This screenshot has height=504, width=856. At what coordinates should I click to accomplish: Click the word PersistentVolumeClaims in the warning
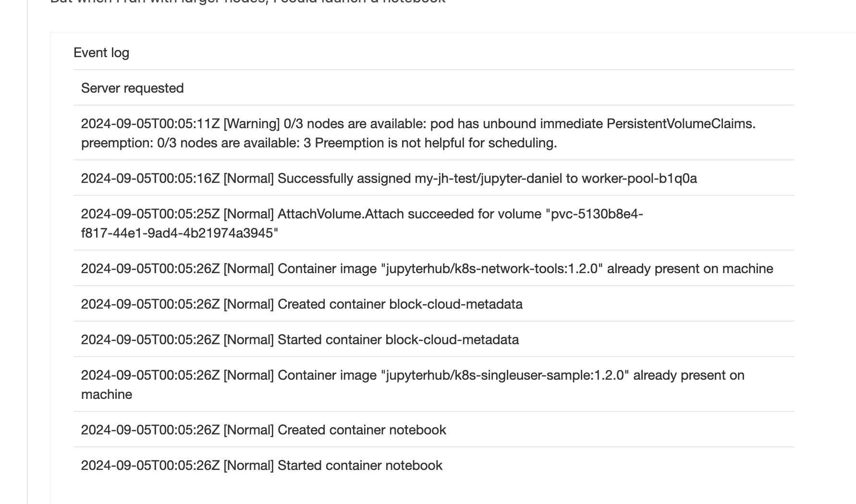(x=680, y=124)
